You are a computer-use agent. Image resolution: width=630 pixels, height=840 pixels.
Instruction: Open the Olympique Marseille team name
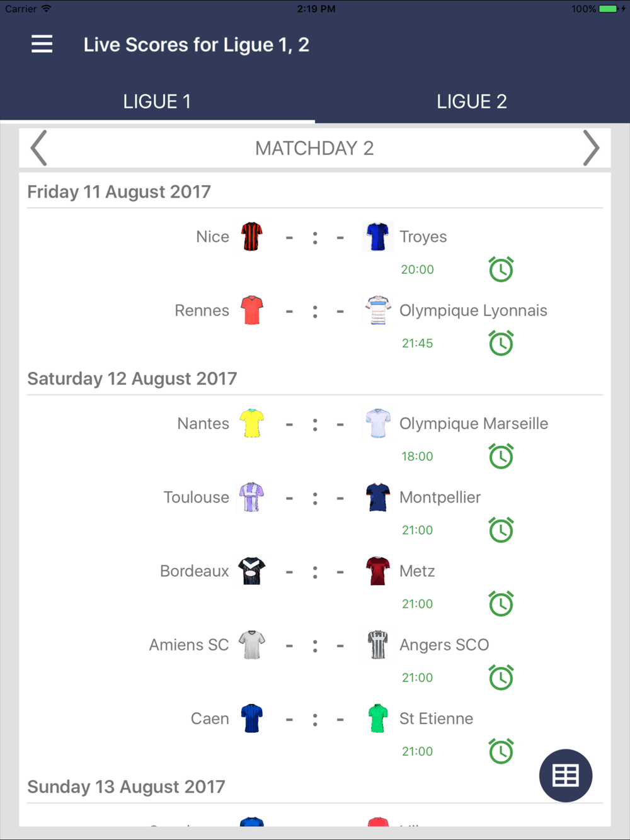(474, 424)
